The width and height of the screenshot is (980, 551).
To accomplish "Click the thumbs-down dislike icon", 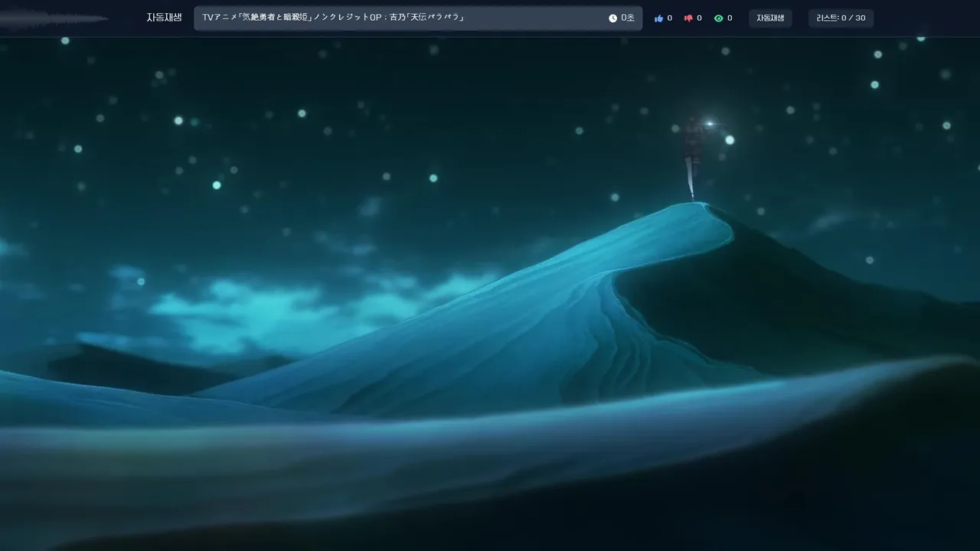I will tap(688, 18).
